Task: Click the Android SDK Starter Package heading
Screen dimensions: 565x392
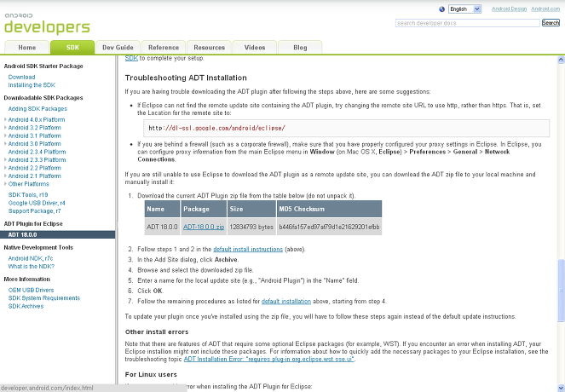Action: pos(43,66)
